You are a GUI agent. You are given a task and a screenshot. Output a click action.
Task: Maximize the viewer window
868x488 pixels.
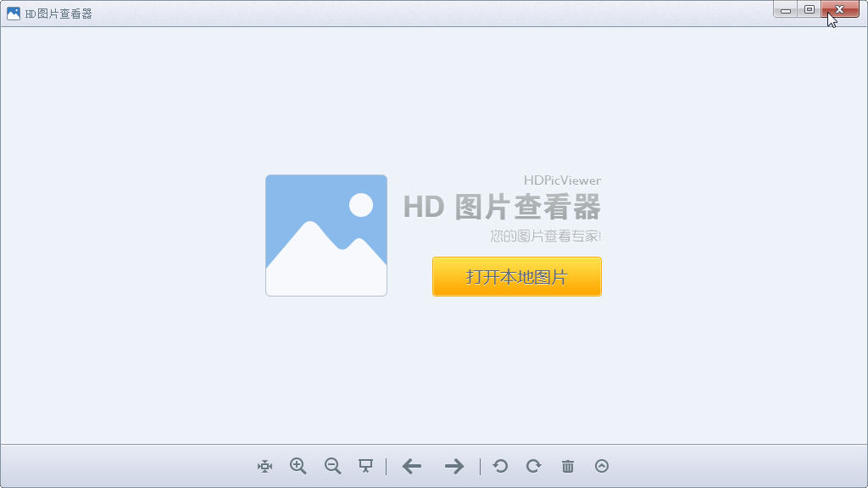coord(810,9)
